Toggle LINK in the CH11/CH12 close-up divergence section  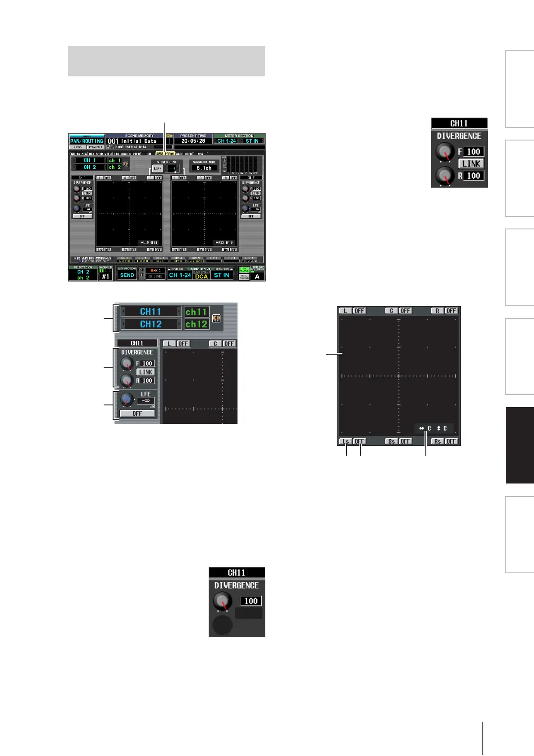(146, 372)
